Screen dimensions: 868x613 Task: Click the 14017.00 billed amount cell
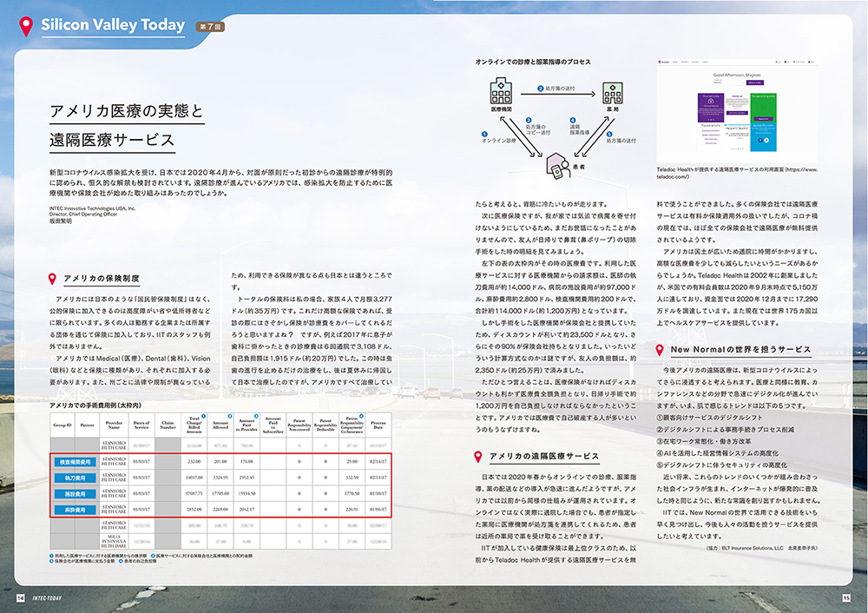click(194, 478)
